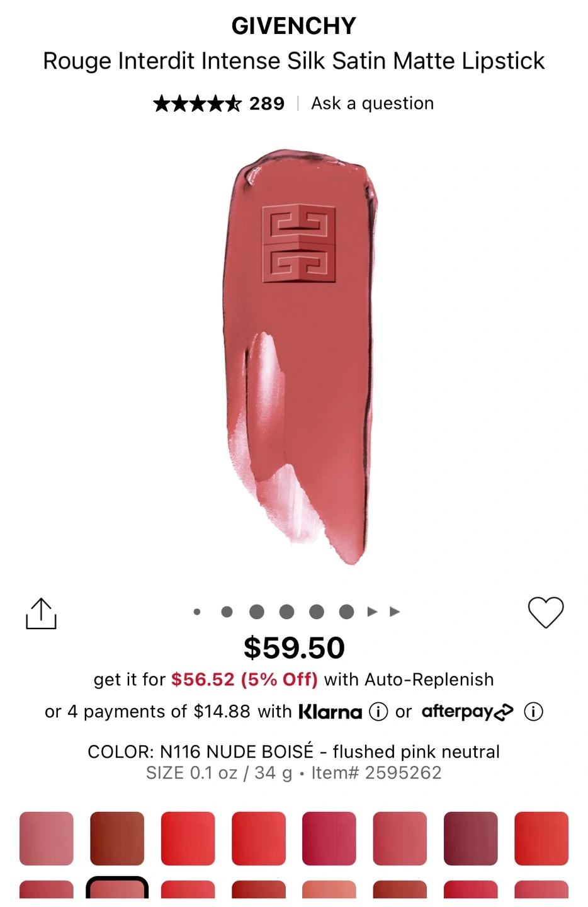588x907 pixels.
Task: Open Afterpay info icon
Action: (x=533, y=712)
